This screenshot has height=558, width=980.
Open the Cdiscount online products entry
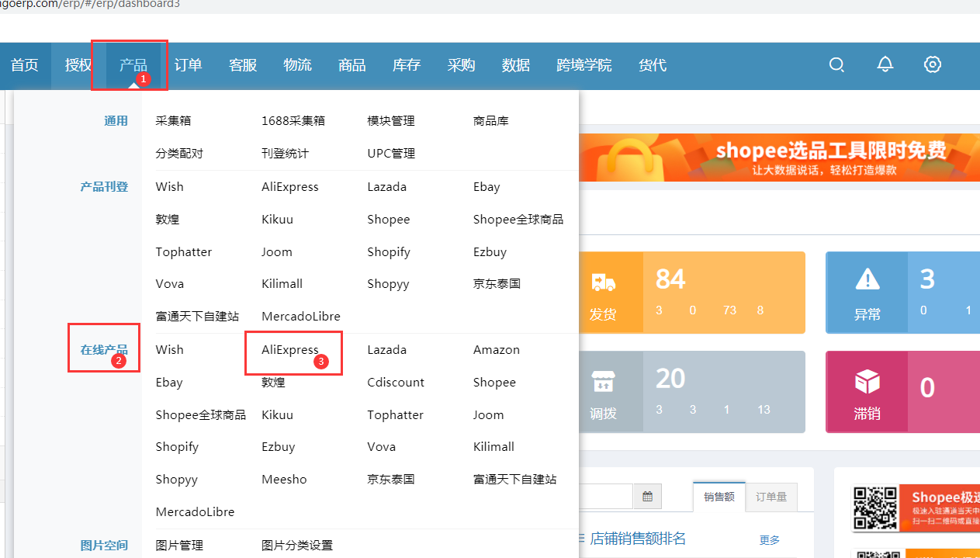pyautogui.click(x=396, y=383)
